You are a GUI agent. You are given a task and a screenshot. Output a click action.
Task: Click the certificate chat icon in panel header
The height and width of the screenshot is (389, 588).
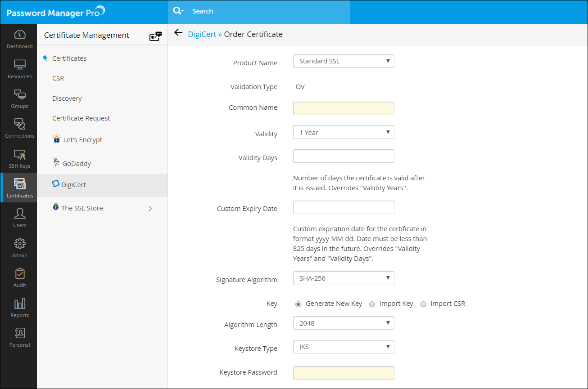(155, 36)
